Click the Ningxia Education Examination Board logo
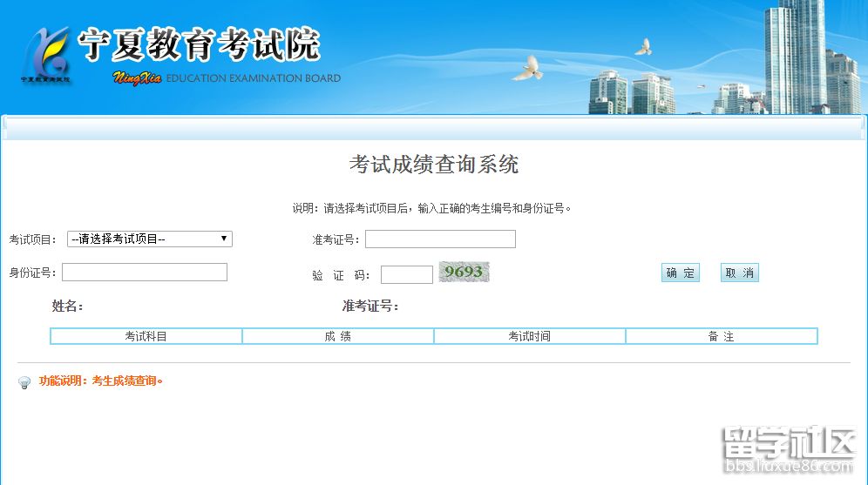 coord(46,55)
